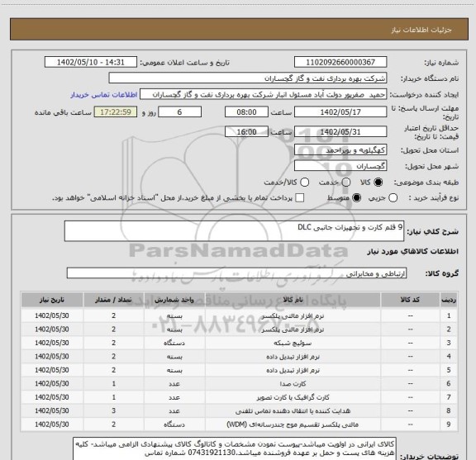Select row 2 product نرم افزار مالتی پلکسر
This screenshot has height=460, width=476.
click(293, 330)
